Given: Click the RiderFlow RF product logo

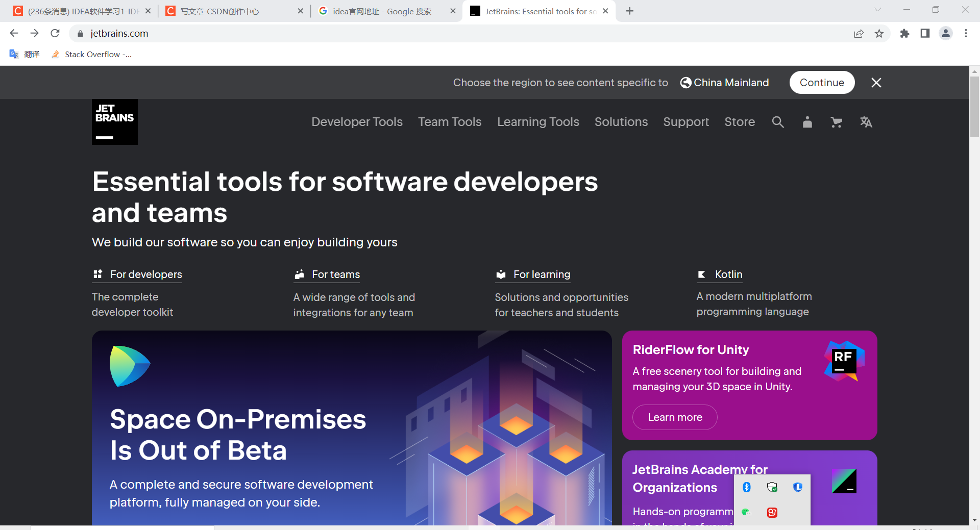Looking at the screenshot, I should point(844,361).
